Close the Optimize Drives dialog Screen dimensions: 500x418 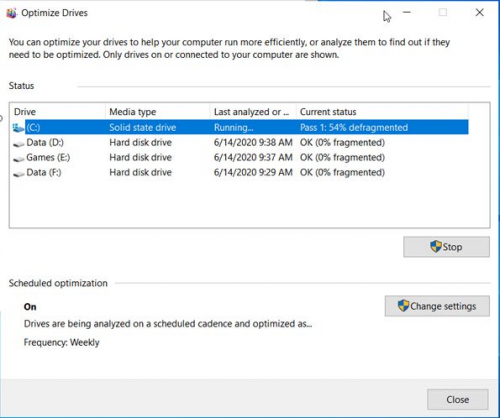(x=458, y=399)
